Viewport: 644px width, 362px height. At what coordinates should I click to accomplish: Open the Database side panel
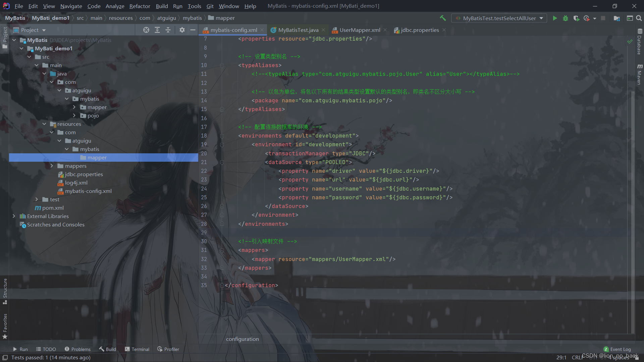point(639,42)
